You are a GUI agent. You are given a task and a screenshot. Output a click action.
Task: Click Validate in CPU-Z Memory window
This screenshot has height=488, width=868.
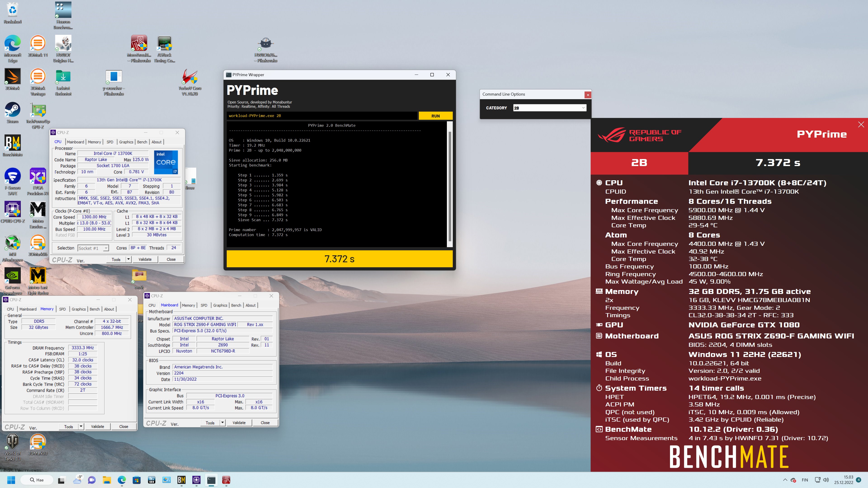click(97, 426)
